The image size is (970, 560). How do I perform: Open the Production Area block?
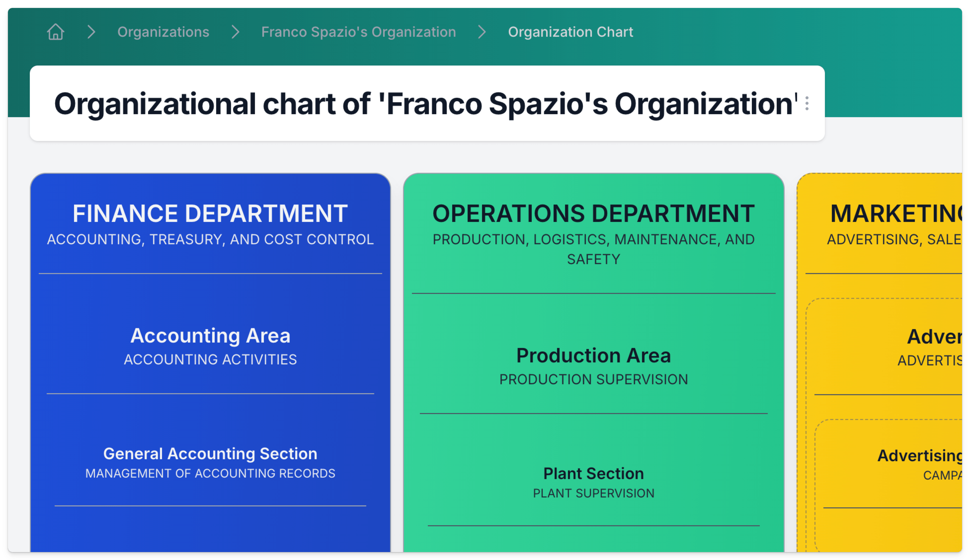point(593,356)
